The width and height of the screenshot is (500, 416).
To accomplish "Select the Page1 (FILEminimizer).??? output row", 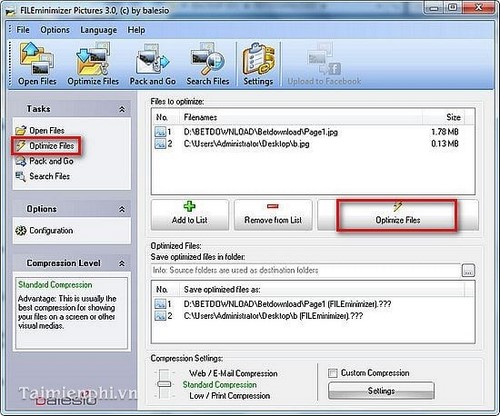I will (x=313, y=304).
